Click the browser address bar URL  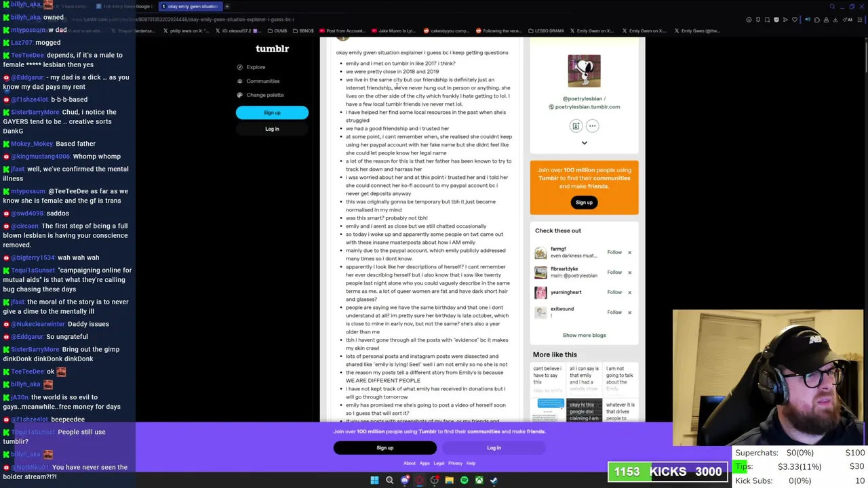183,20
